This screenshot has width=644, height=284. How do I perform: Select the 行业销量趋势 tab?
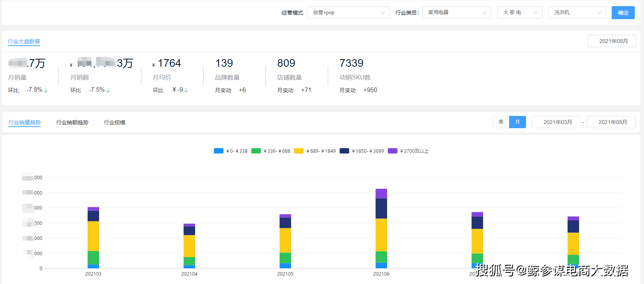pos(25,122)
